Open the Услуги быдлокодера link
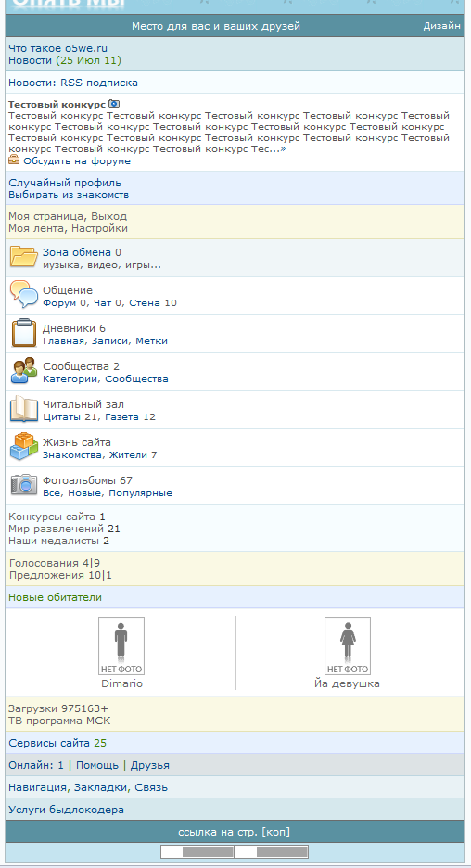471x868 pixels. pyautogui.click(x=67, y=810)
